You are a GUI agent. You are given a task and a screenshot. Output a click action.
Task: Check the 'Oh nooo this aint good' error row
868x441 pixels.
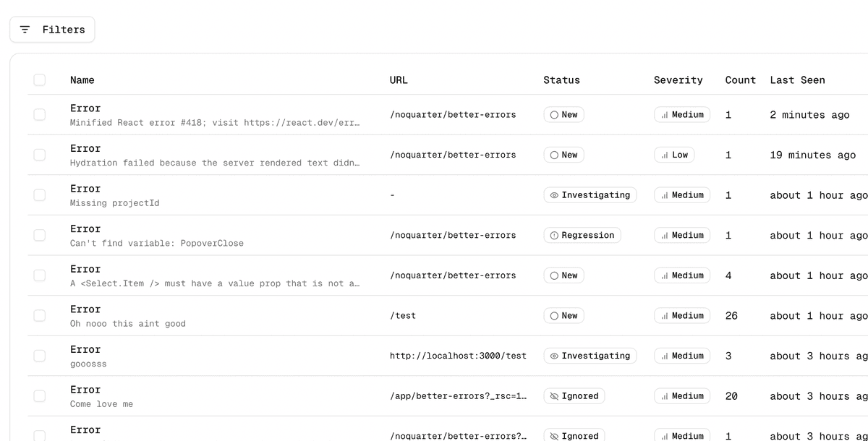39,315
